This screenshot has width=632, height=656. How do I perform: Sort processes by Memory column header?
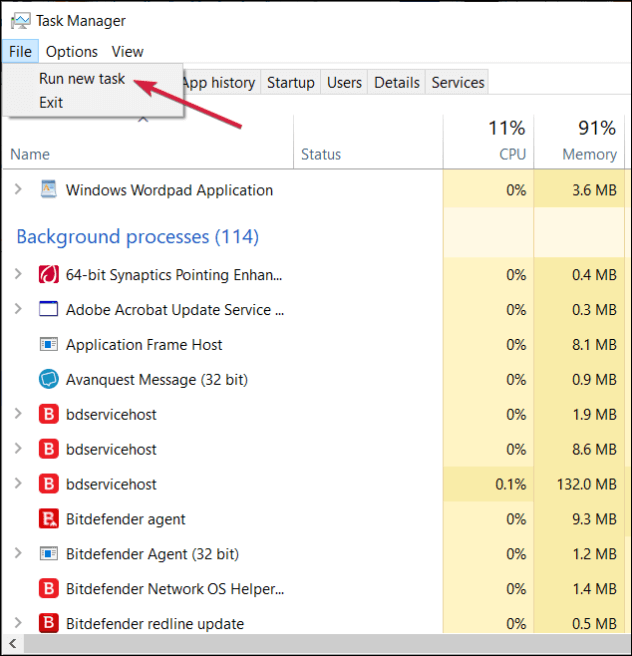tap(588, 154)
